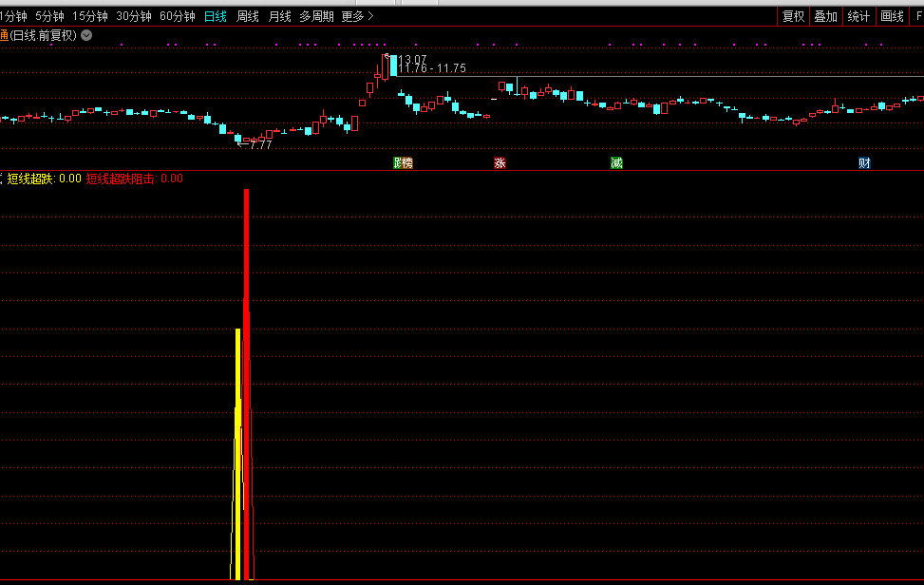
Task: Open the 多周期 multi-period view
Action: (316, 16)
